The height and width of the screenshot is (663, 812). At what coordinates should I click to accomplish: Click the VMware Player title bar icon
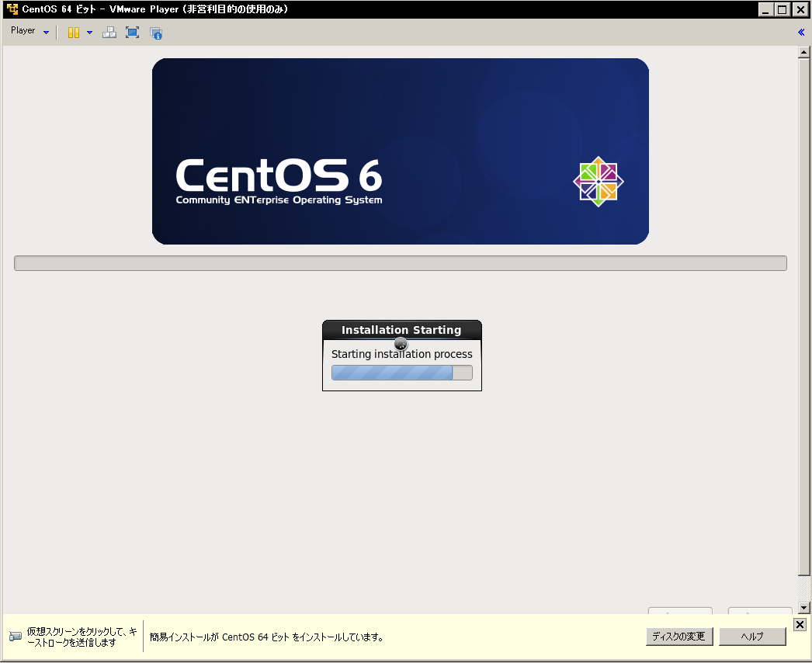(12, 9)
